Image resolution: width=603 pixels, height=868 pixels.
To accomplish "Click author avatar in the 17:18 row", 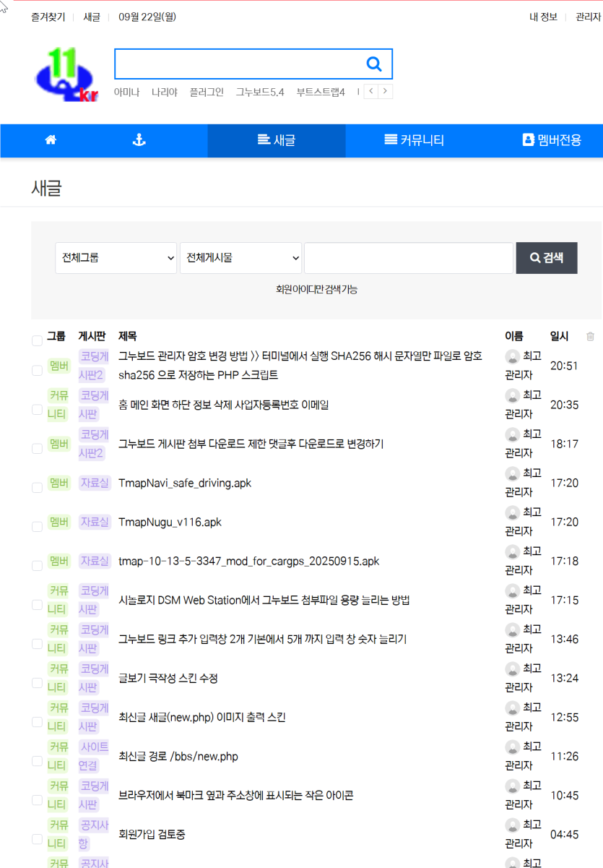I will coord(512,551).
